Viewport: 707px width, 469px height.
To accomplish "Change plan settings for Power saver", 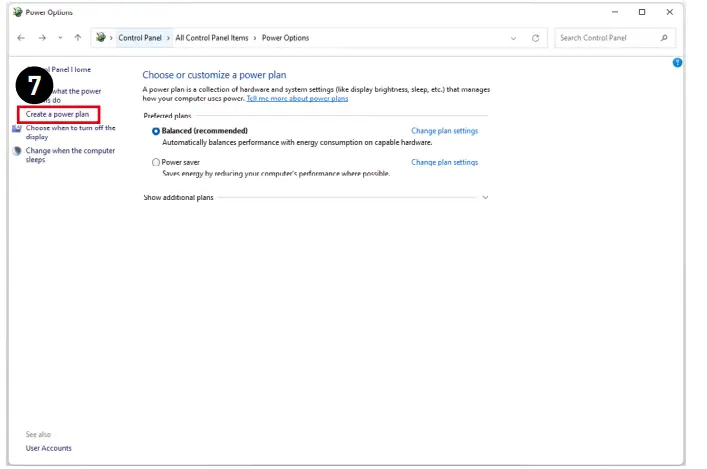I will tap(444, 161).
